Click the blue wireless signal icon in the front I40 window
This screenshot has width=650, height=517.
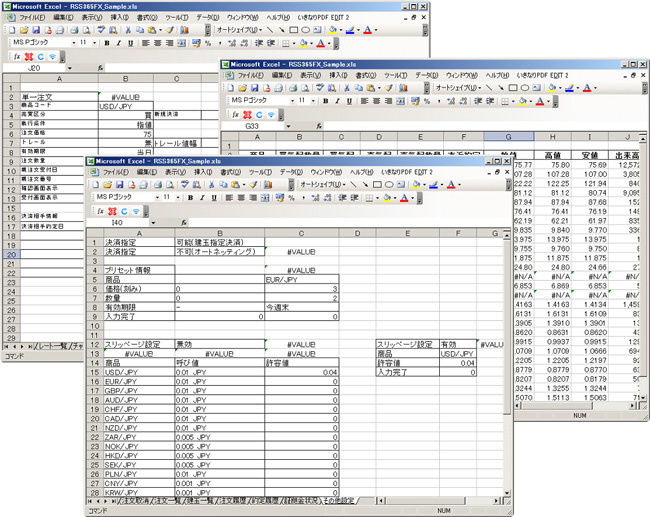pos(136,211)
